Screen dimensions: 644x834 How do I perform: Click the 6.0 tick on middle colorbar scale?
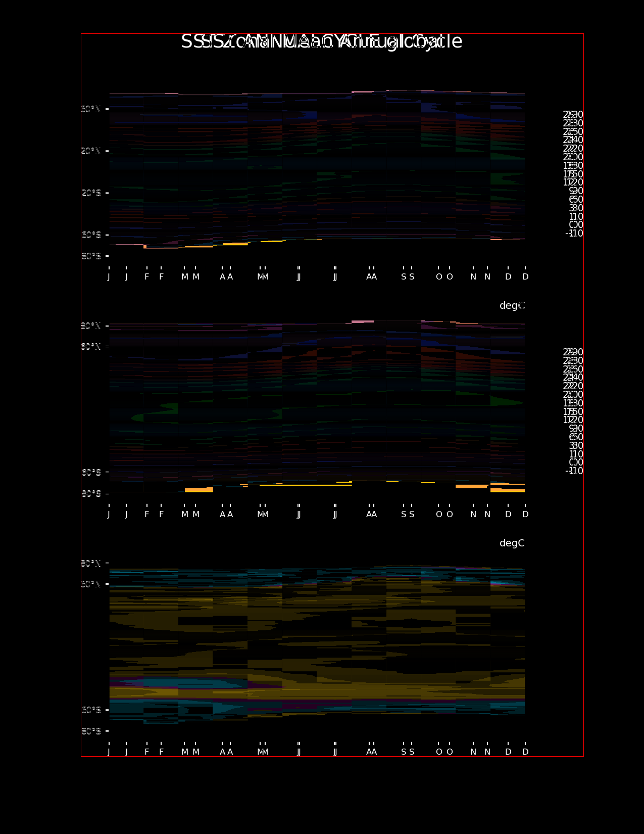(576, 437)
